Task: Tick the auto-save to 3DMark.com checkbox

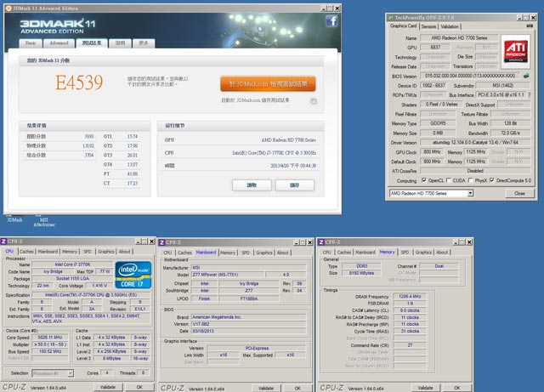Action: 314,101
